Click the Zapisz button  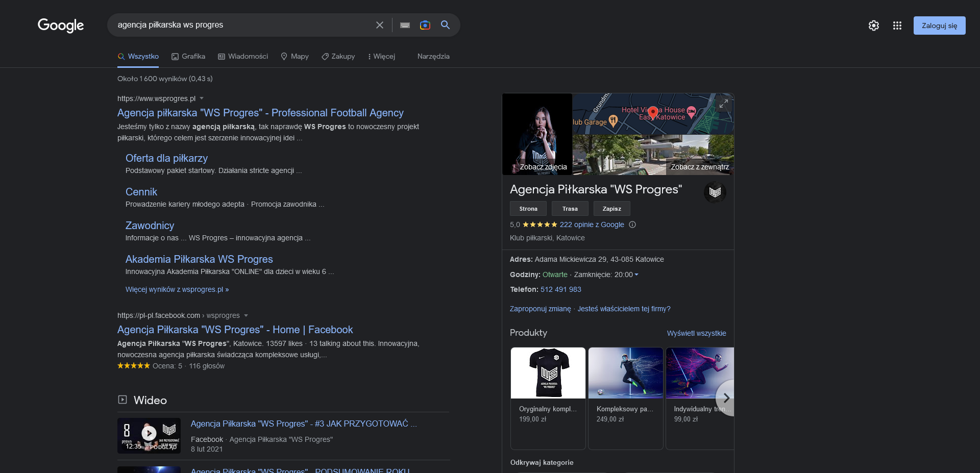pyautogui.click(x=612, y=209)
